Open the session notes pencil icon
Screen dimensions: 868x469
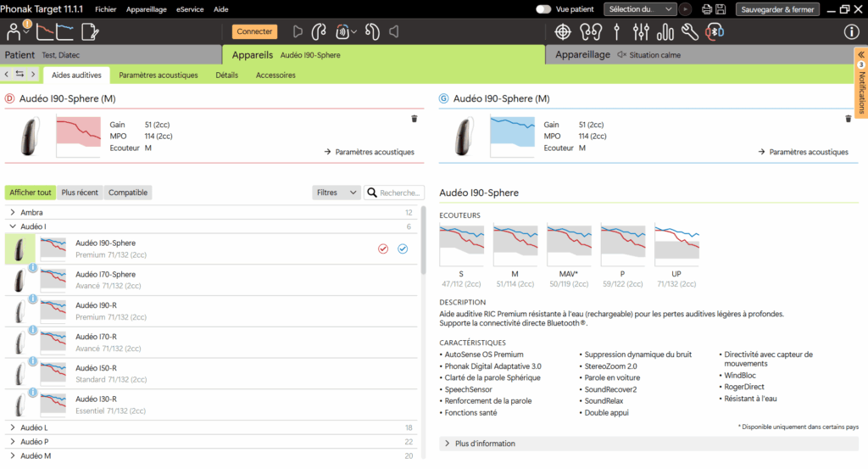89,32
